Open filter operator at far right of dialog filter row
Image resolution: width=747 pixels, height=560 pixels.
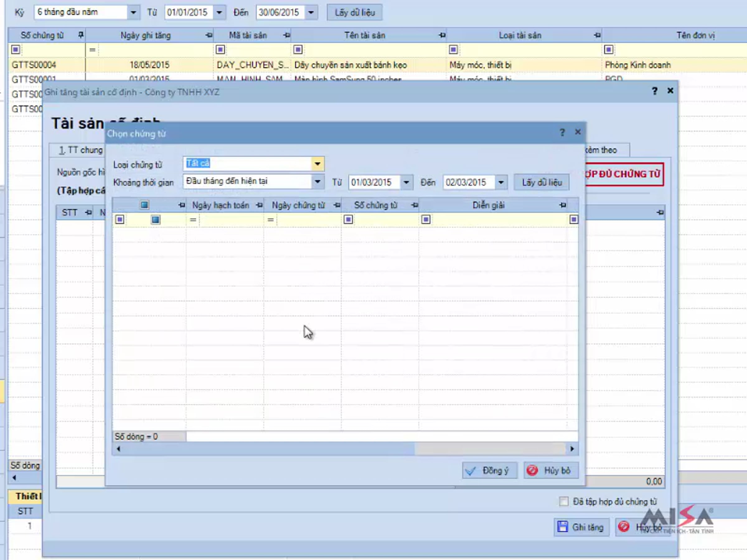pos(574,220)
